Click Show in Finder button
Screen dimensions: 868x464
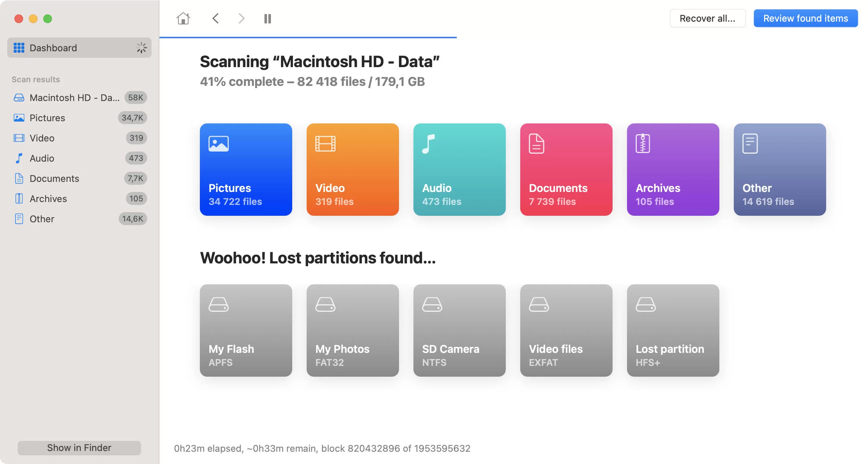(80, 447)
